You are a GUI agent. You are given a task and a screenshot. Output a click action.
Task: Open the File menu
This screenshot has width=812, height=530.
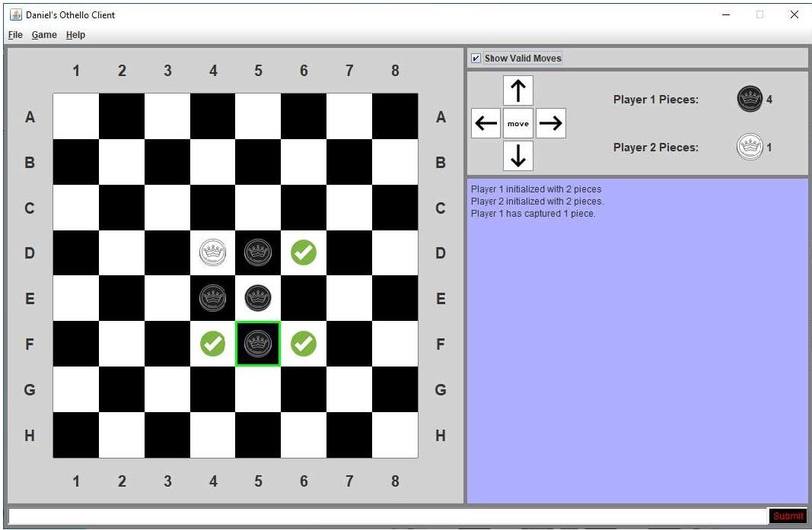pos(14,34)
